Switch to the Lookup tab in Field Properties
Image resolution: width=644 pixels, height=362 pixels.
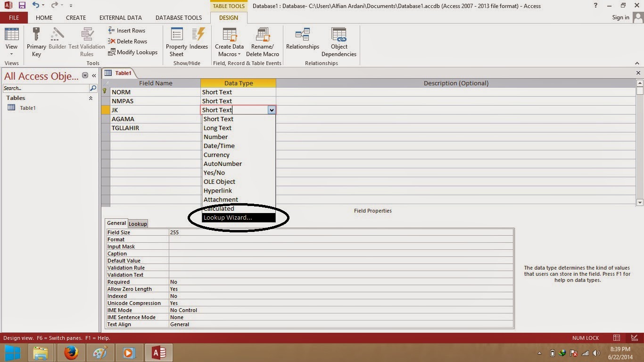(x=138, y=224)
